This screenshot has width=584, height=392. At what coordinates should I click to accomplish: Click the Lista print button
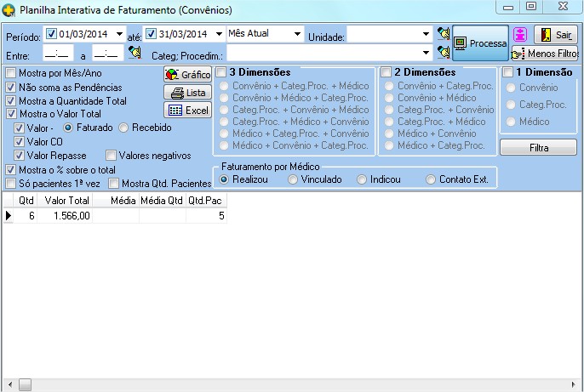(x=187, y=93)
